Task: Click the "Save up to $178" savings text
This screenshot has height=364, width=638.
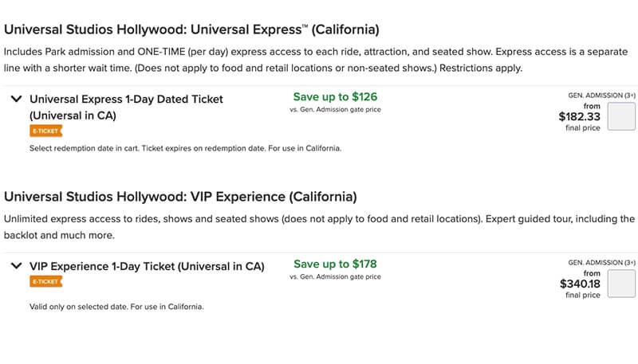Action: (335, 264)
